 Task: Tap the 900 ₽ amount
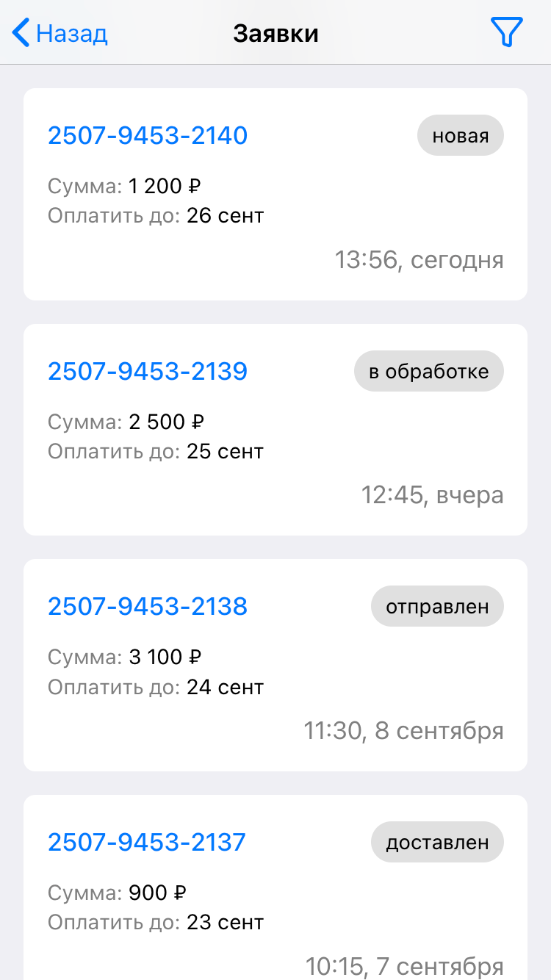[157, 893]
